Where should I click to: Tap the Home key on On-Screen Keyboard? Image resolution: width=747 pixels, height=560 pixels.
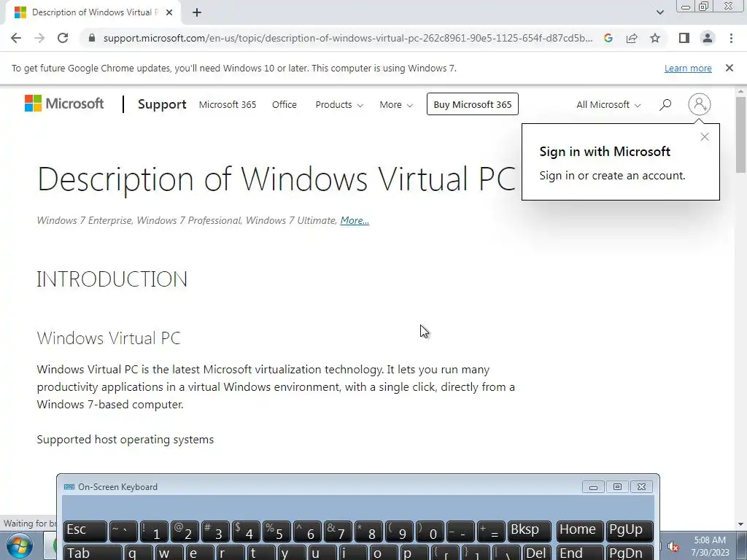(580, 531)
